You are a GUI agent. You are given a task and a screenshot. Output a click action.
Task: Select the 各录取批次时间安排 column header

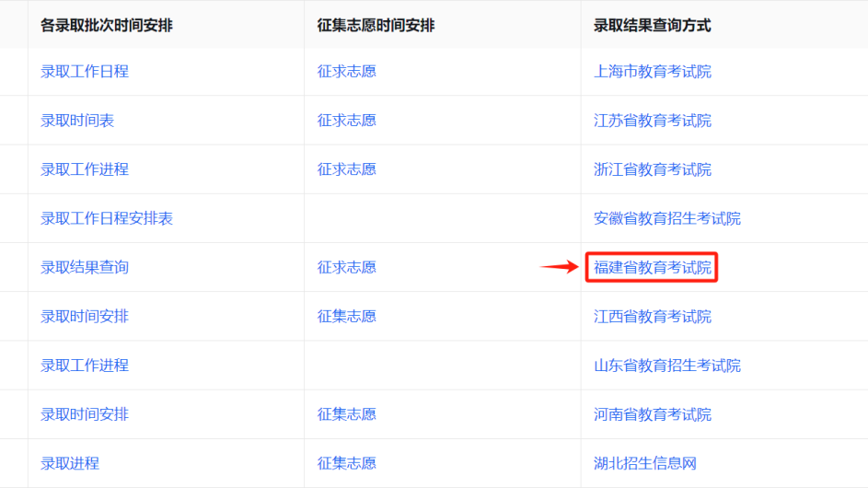tap(106, 26)
